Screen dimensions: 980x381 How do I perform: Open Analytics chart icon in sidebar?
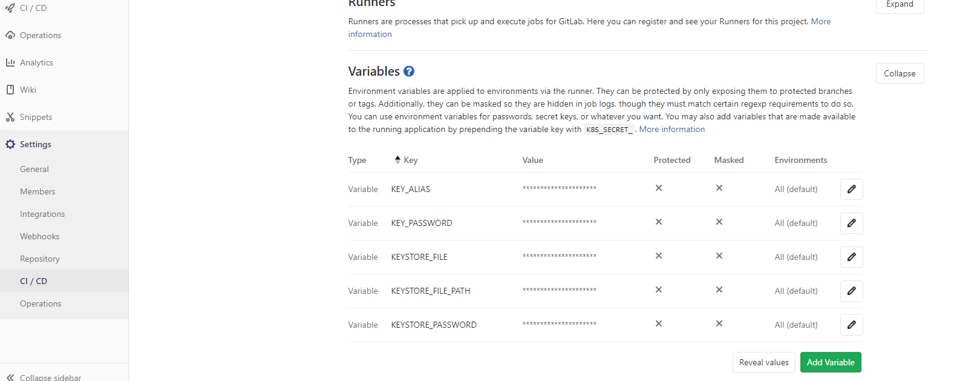[10, 62]
